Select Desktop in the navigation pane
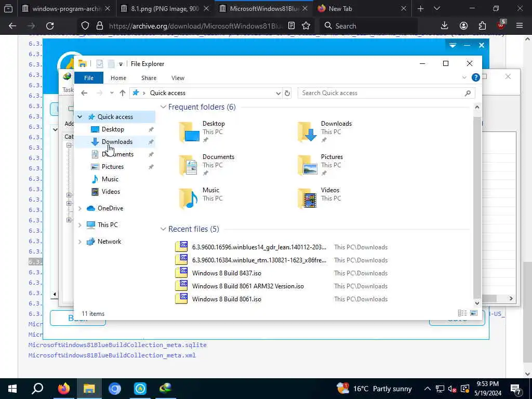This screenshot has width=532, height=399. (x=113, y=129)
